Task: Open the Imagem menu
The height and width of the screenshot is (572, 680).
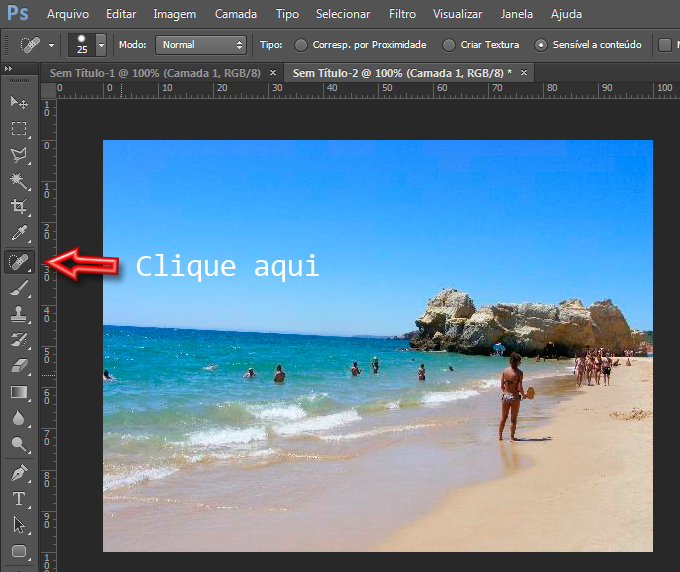Action: (174, 14)
